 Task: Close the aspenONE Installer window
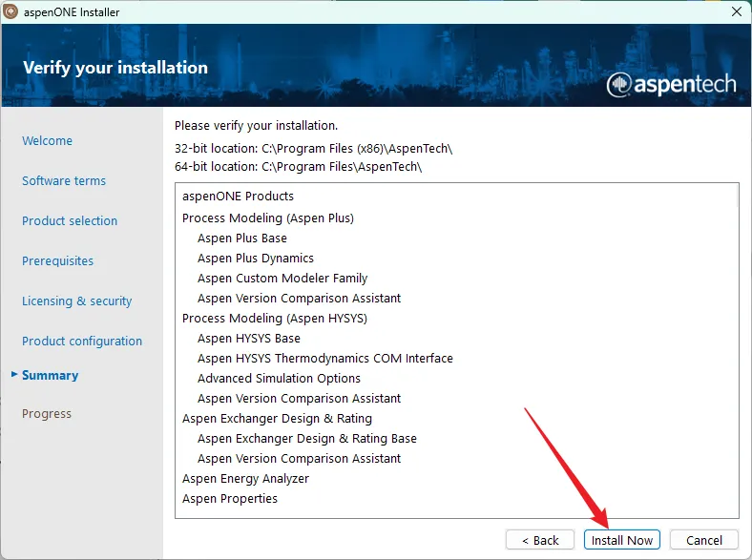coord(737,11)
